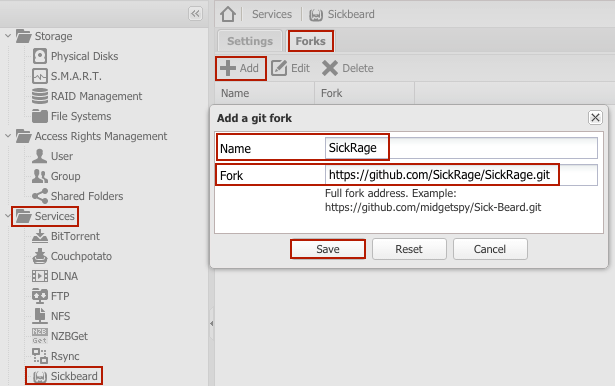Reset the fork form
615x386 pixels.
pos(409,249)
